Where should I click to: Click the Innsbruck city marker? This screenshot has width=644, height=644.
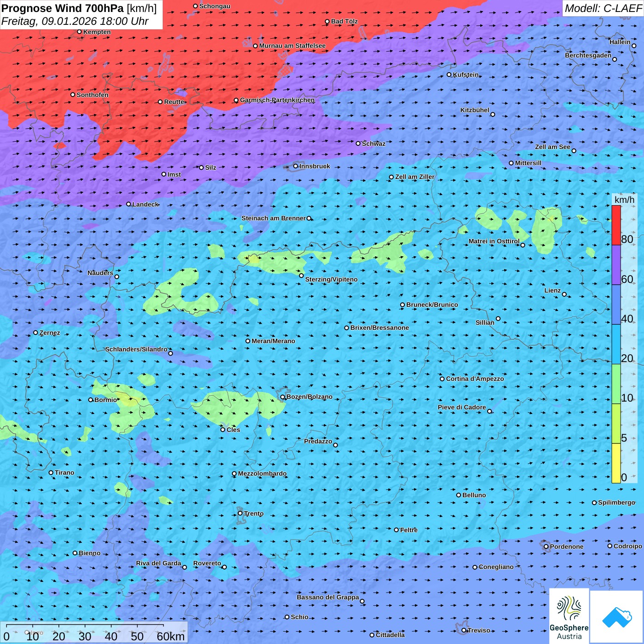pos(296,166)
